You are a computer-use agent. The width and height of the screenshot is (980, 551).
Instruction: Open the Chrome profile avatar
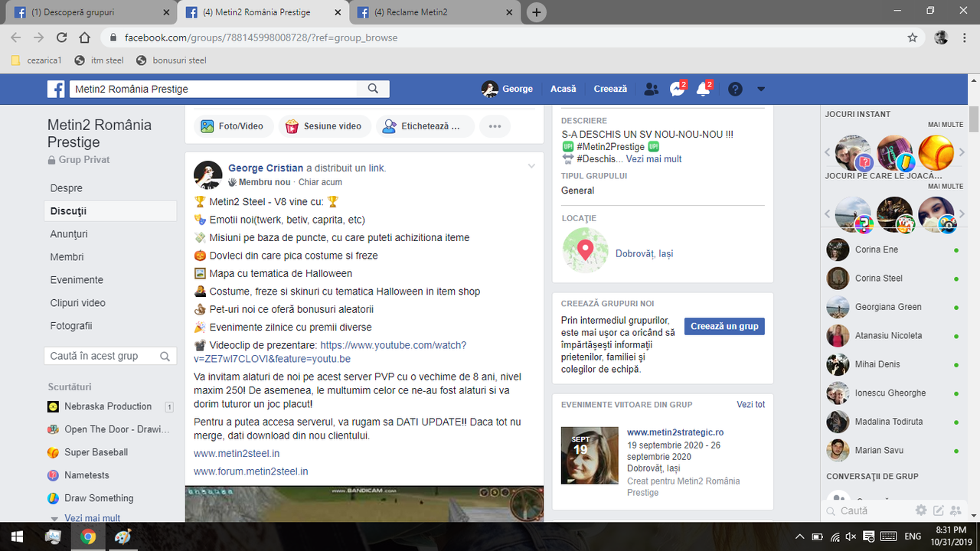[941, 37]
